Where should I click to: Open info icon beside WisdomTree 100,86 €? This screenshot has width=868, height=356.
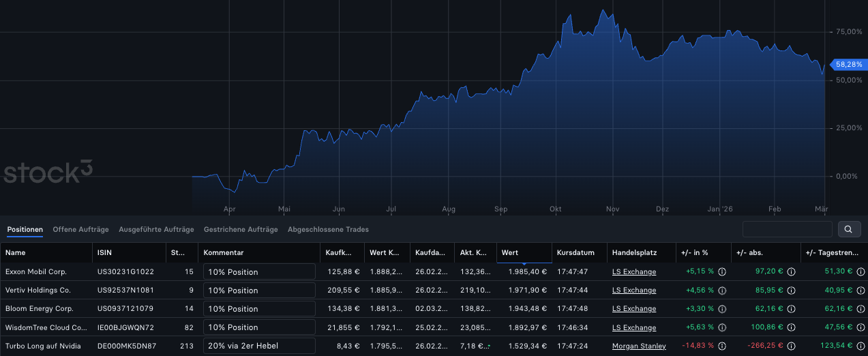click(792, 327)
